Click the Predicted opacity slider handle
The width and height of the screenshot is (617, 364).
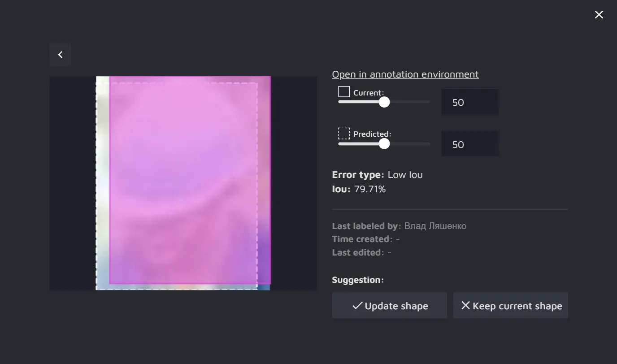[x=384, y=143]
